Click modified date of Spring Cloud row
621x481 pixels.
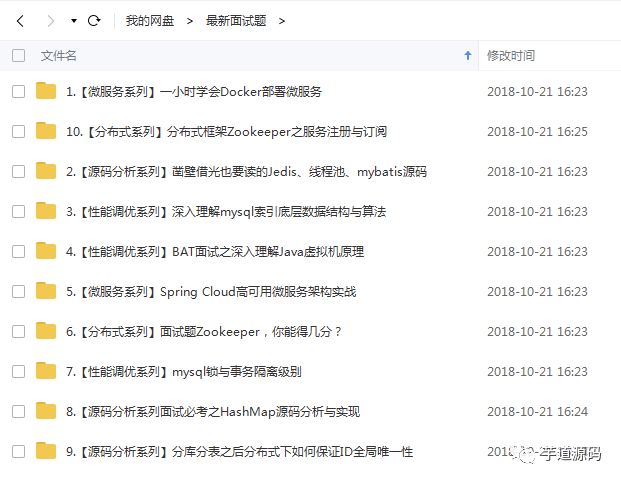point(537,292)
